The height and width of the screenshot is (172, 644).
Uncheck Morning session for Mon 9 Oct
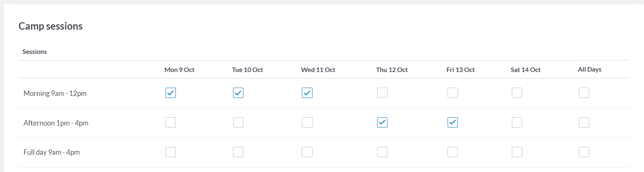click(170, 93)
